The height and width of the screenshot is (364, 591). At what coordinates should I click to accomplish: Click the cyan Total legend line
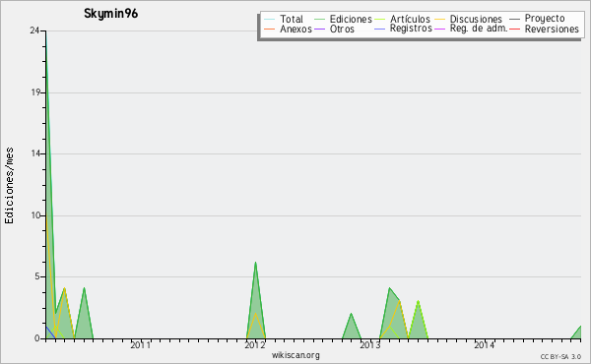tap(270, 19)
